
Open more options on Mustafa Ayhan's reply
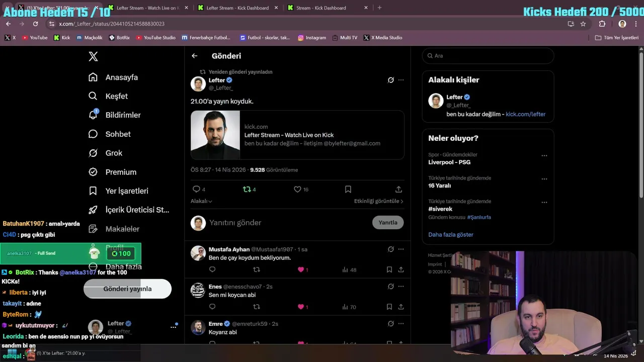(401, 249)
